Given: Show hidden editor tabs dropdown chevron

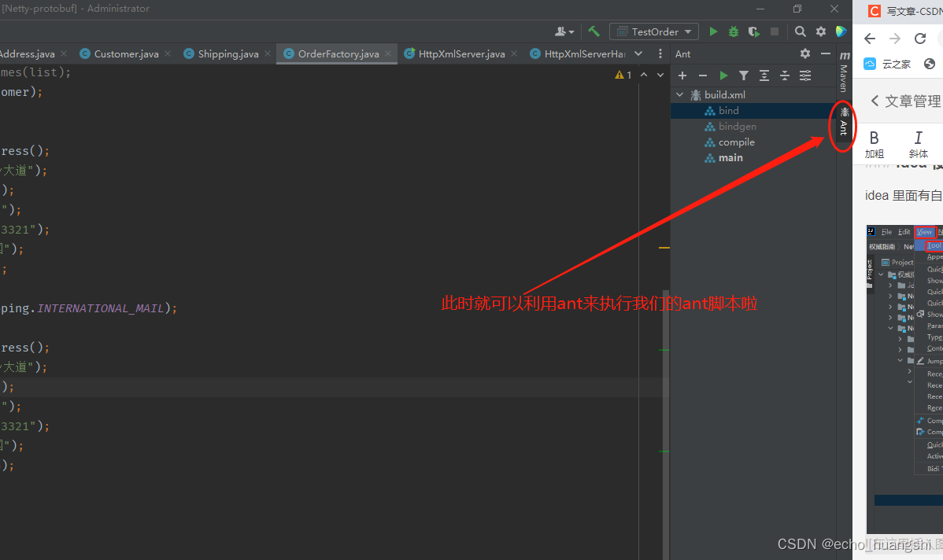Looking at the screenshot, I should (638, 53).
